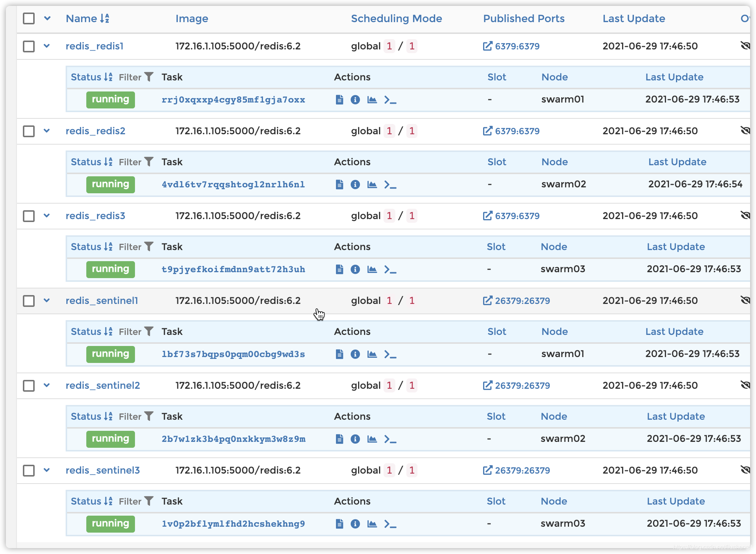Open logs for task t9pjyefkoifmdnn9att72h3uh
This screenshot has height=554, width=756.
point(340,269)
